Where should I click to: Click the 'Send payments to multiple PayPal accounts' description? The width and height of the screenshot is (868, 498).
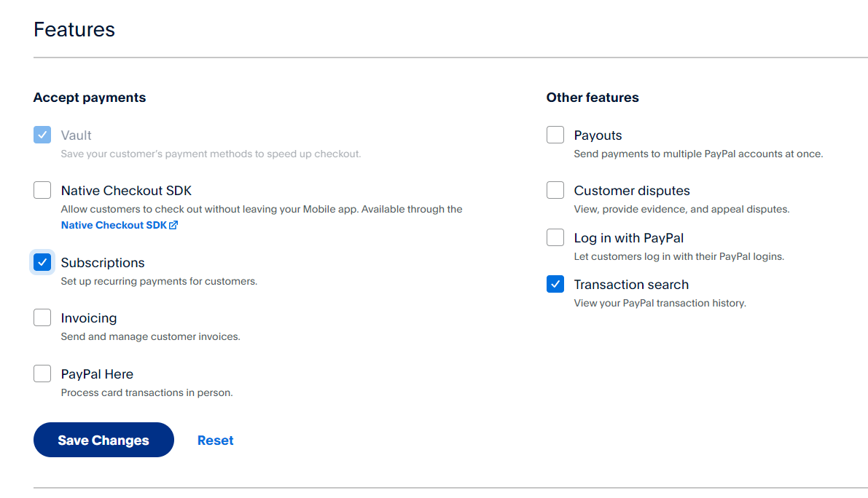(x=698, y=154)
